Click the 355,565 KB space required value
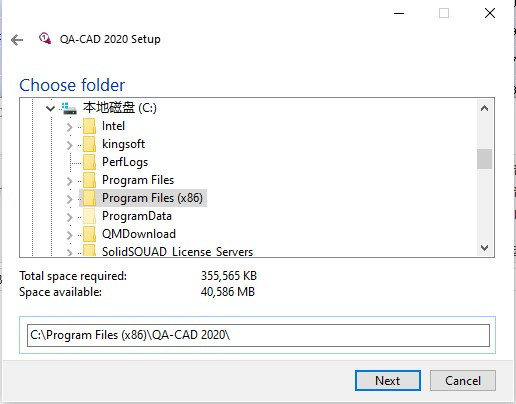Viewport: 516px width, 404px height. point(229,276)
